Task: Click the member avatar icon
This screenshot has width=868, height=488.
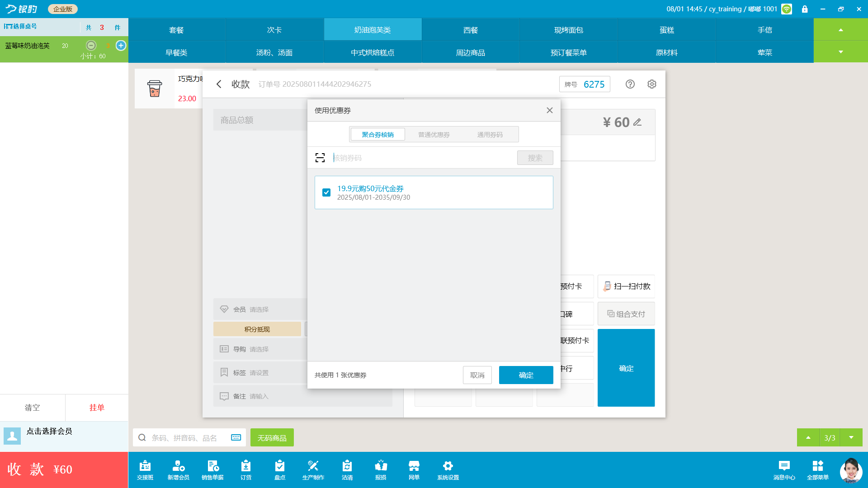Action: [12, 436]
